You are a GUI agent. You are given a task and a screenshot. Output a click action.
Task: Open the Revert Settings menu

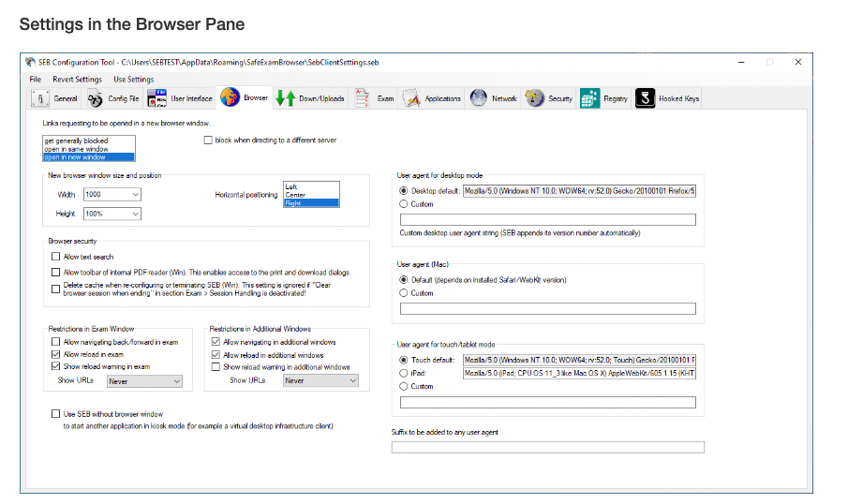[x=78, y=79]
